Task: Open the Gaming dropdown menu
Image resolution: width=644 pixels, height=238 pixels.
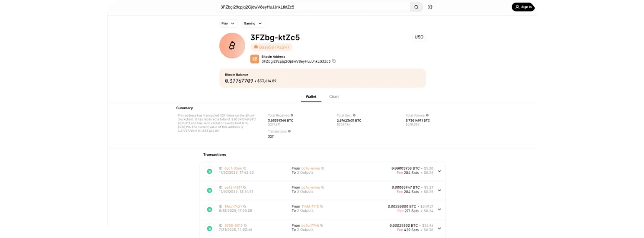Action: pyautogui.click(x=253, y=23)
